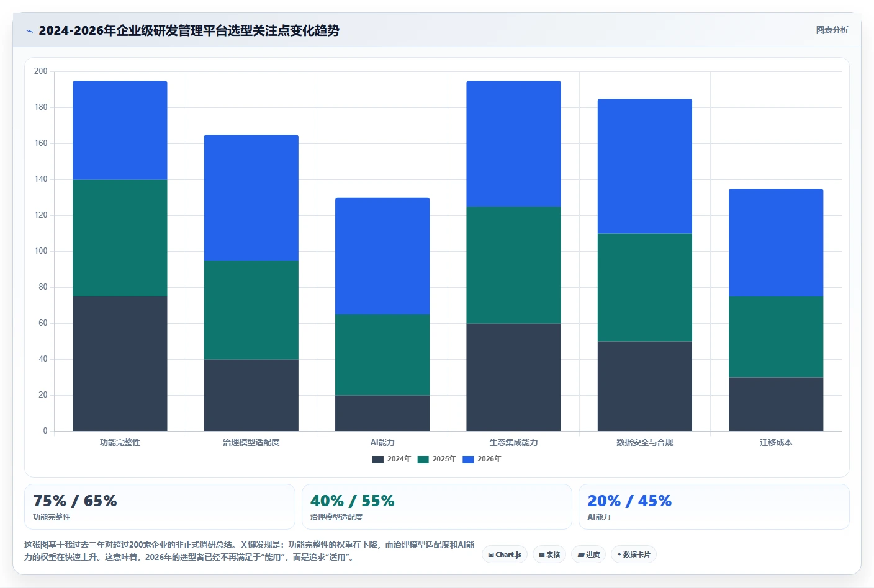Click the 2026年 segment of 数据安全与合规 bar
874x588 pixels.
tap(645, 166)
